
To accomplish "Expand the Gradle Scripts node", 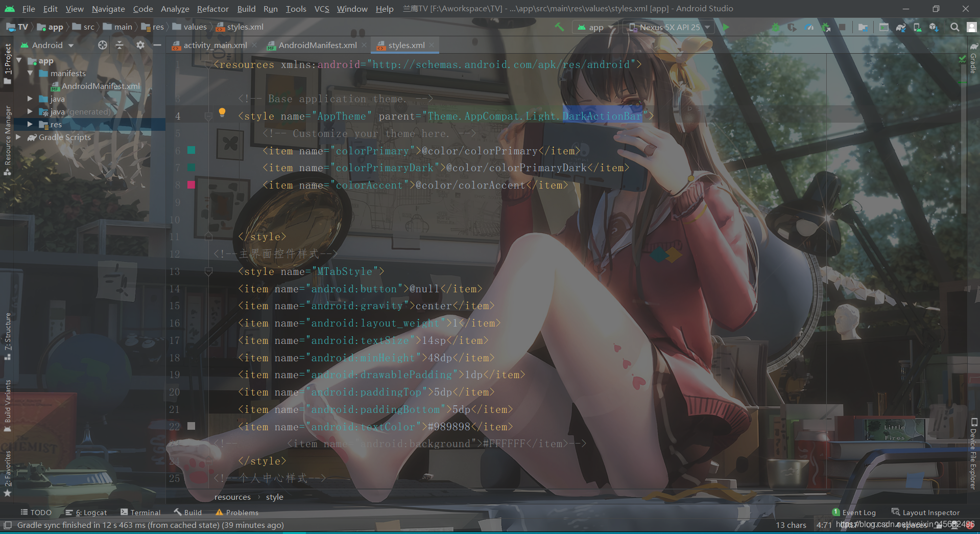I will pyautogui.click(x=19, y=137).
